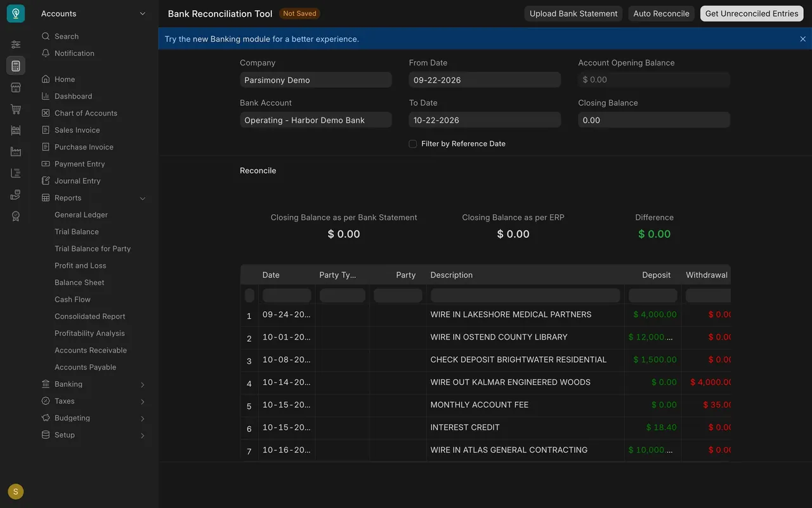
Task: Open the Support hand icon
Action: tap(16, 195)
